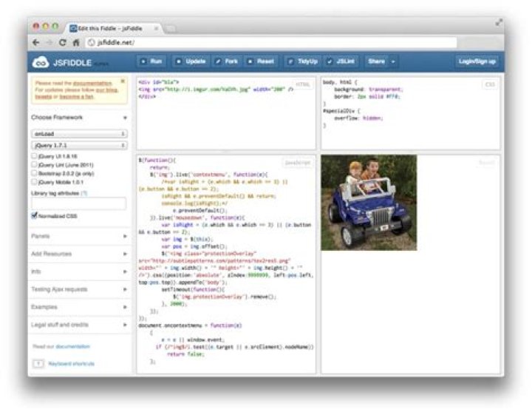Fork the current fiddle
532x415 pixels.
point(226,61)
